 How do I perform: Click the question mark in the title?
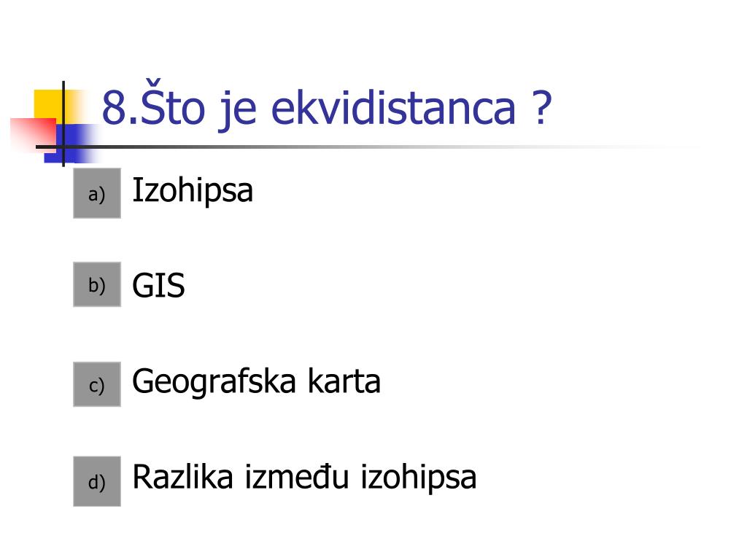(542, 108)
